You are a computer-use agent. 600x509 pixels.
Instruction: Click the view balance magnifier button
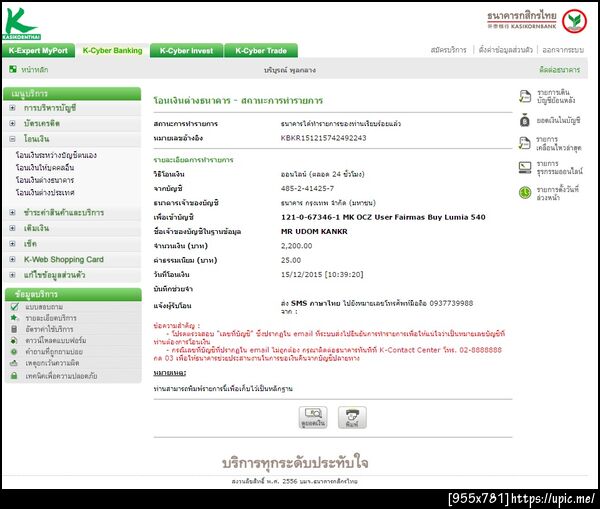(313, 418)
